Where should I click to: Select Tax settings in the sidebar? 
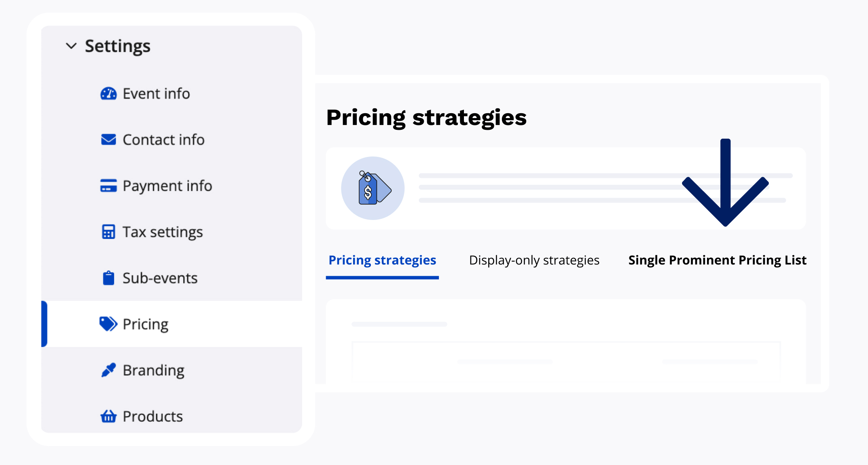tap(163, 232)
